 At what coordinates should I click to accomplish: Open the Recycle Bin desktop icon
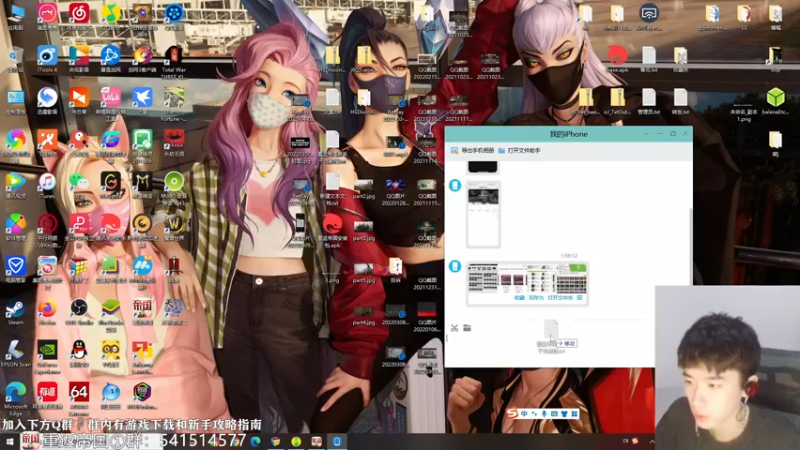(x=15, y=60)
